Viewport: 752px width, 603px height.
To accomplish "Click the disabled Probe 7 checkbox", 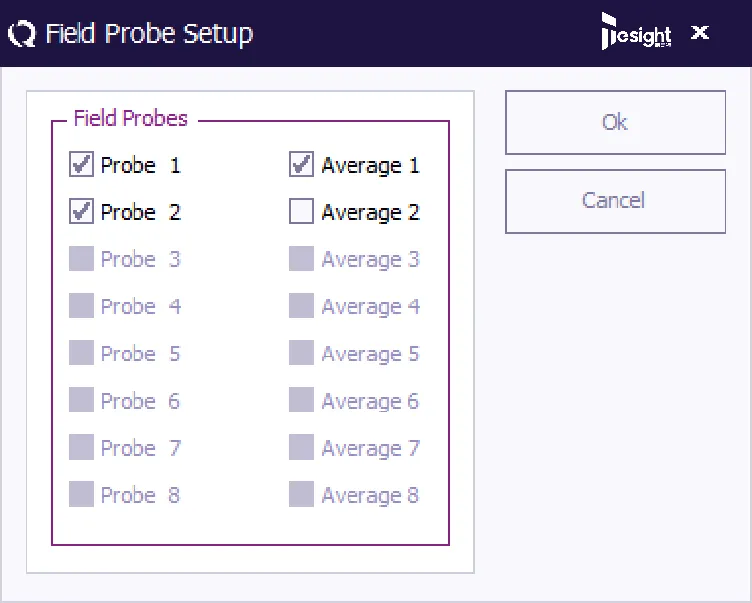I will pyautogui.click(x=81, y=448).
